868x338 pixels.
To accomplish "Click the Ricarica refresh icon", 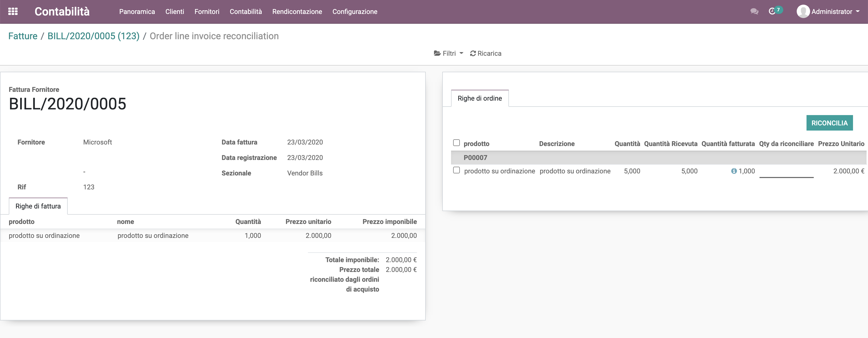I will (473, 53).
